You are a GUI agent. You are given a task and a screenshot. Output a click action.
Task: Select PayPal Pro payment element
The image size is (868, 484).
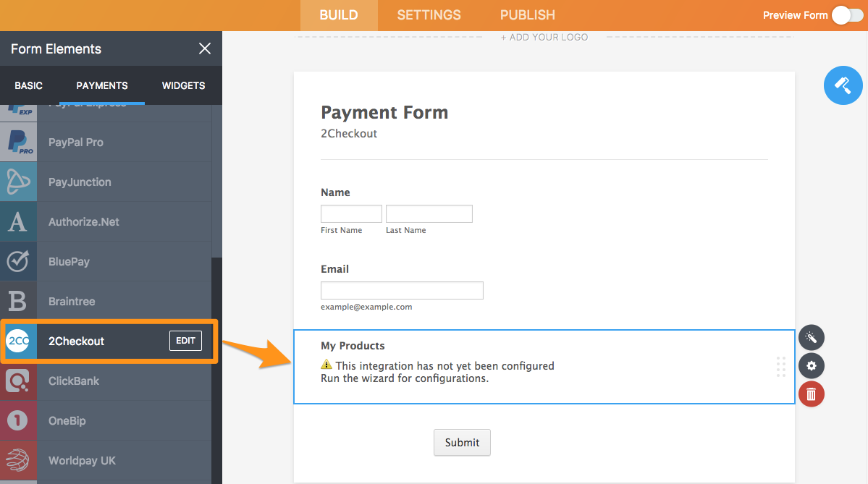(x=106, y=142)
